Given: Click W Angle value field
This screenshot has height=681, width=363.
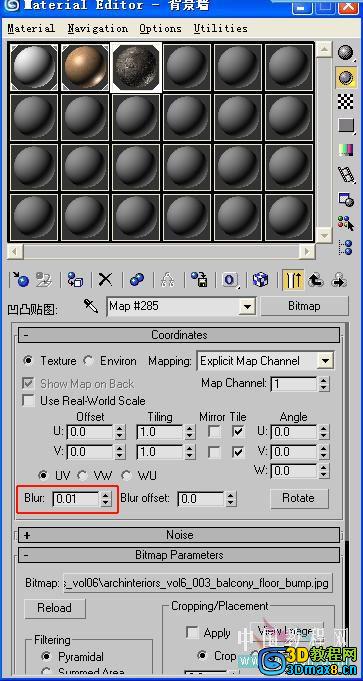Looking at the screenshot, I should (294, 471).
